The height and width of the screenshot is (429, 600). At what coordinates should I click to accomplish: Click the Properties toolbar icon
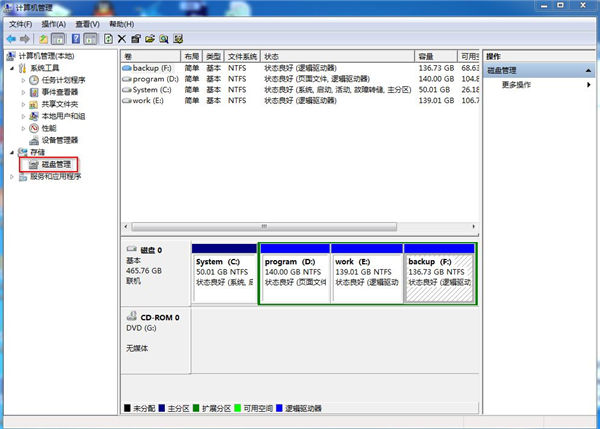(x=135, y=39)
